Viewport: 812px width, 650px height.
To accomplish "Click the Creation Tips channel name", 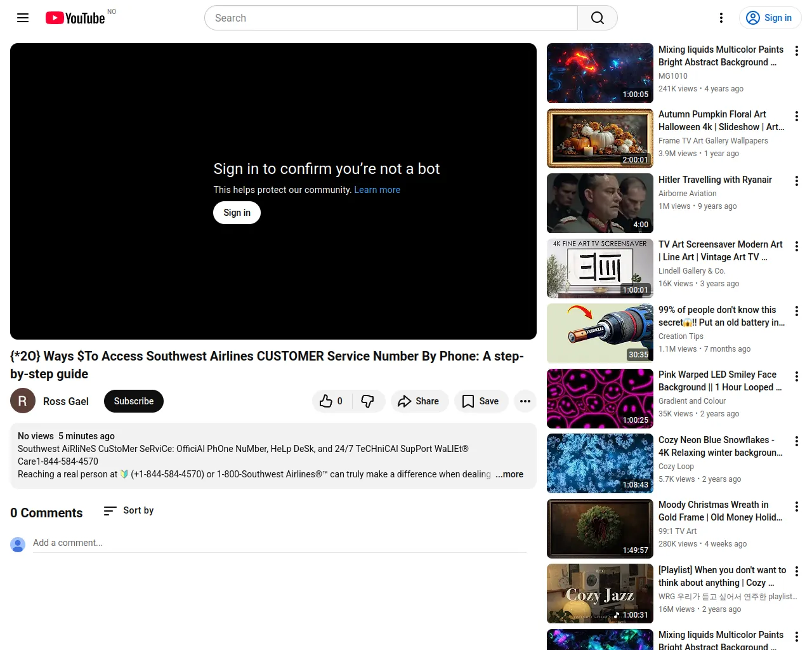I will point(681,336).
